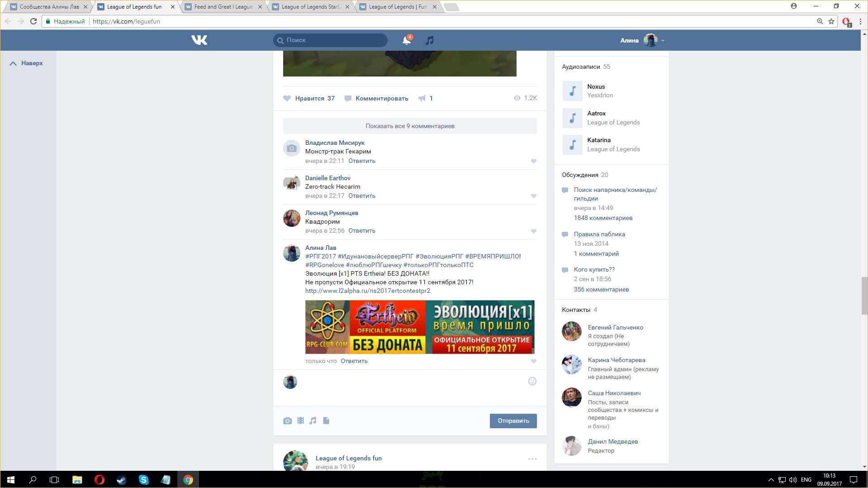This screenshot has height=488, width=868.
Task: Share the post via megaphone icon
Action: tap(422, 98)
